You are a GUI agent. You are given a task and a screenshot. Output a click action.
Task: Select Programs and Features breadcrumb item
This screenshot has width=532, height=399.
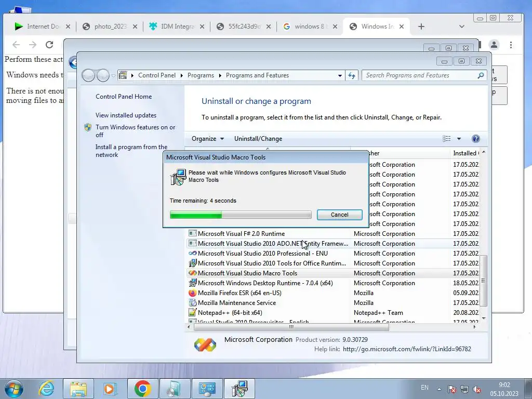coord(257,75)
